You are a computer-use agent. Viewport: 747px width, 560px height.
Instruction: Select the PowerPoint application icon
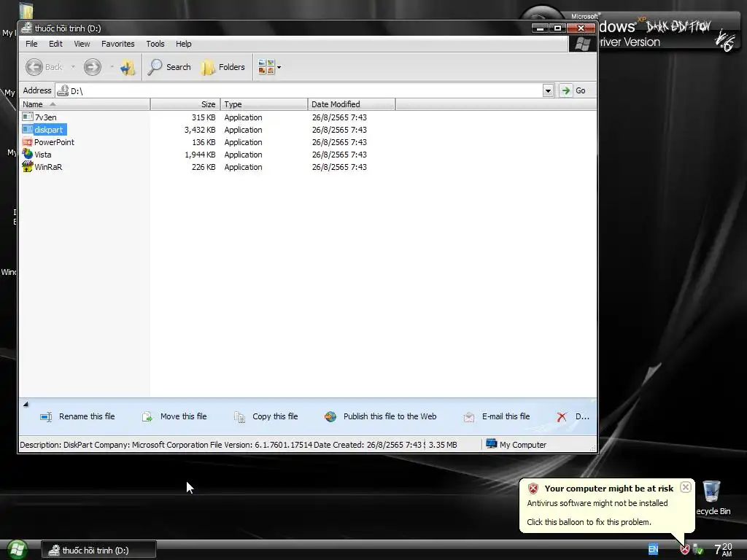tap(28, 142)
